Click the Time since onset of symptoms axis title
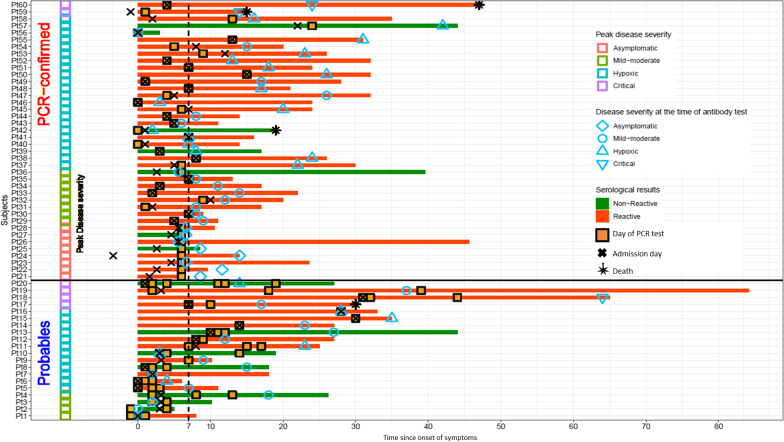This screenshot has height=442, width=784. pos(430,438)
